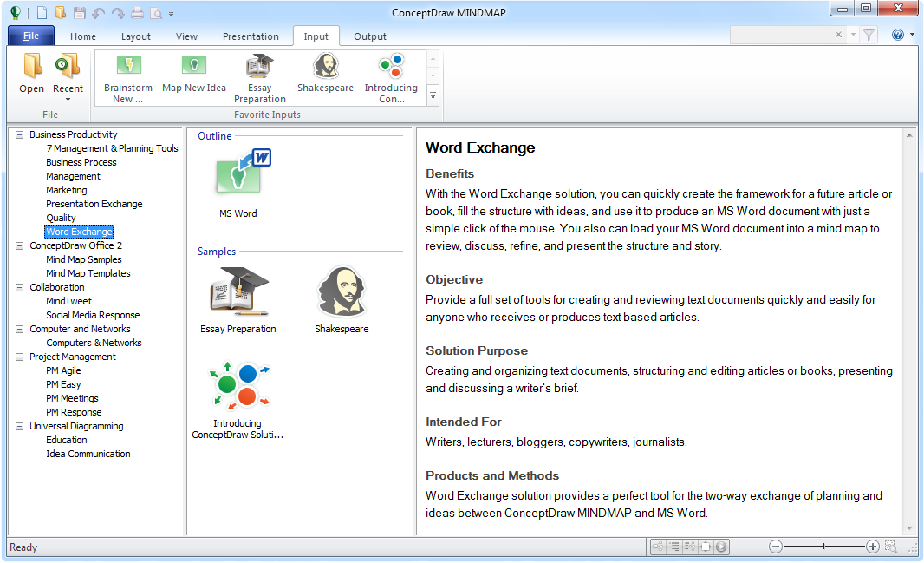Viewport: 924px width, 563px height.
Task: Select Mind Map Templates in tree
Action: 88,273
